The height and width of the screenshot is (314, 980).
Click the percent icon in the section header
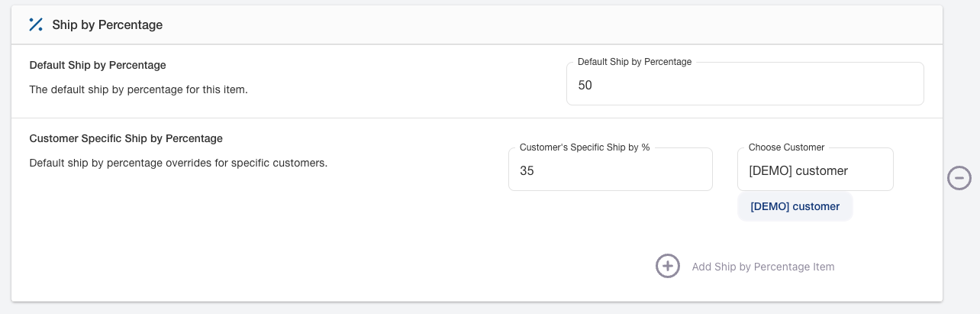click(x=36, y=24)
